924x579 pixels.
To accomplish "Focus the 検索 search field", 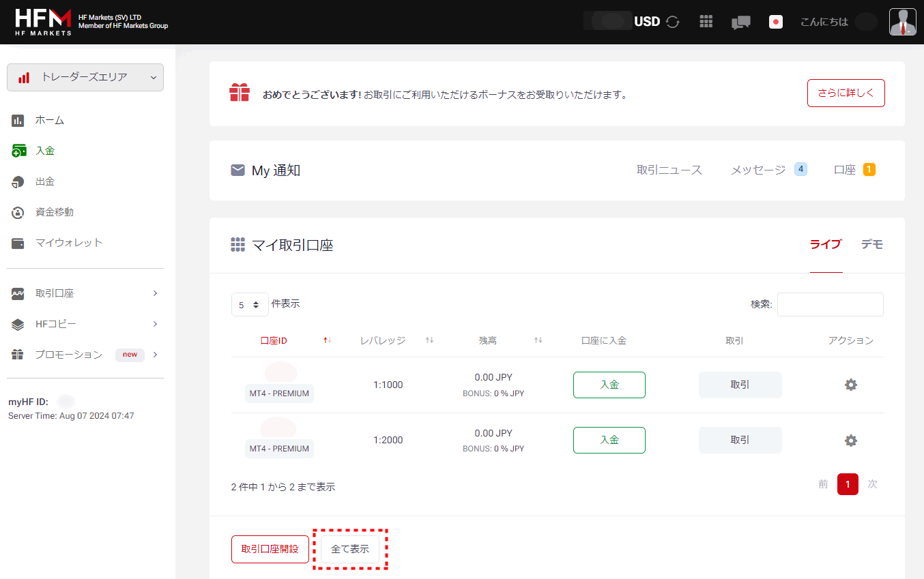I will 831,305.
